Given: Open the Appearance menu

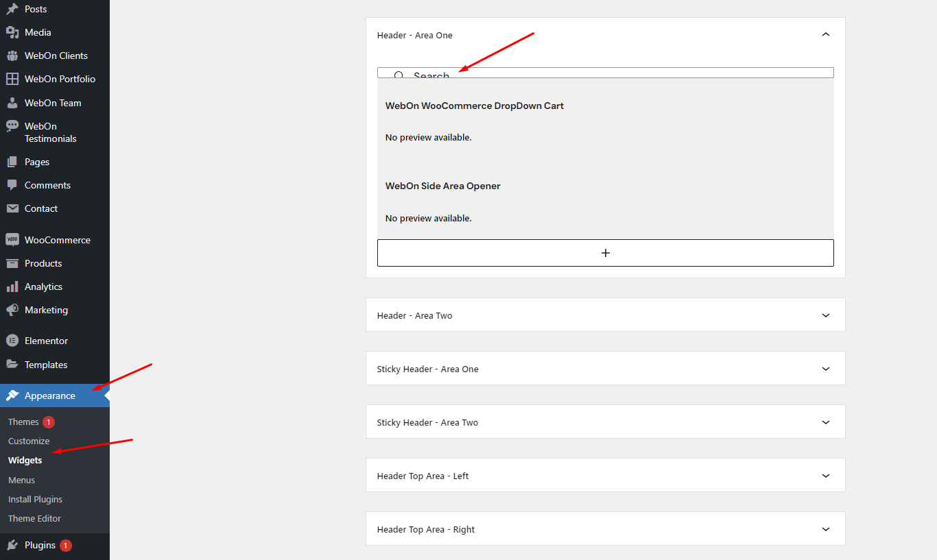Looking at the screenshot, I should 50,395.
